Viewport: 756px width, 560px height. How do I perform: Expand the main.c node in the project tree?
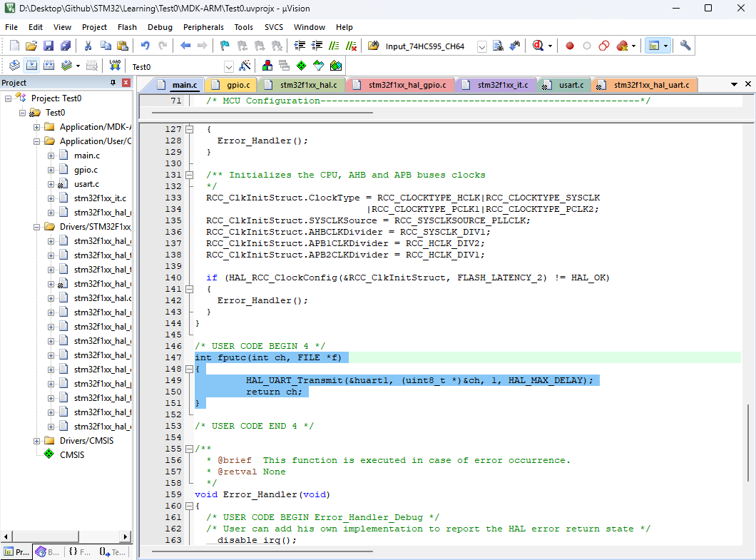[51, 156]
